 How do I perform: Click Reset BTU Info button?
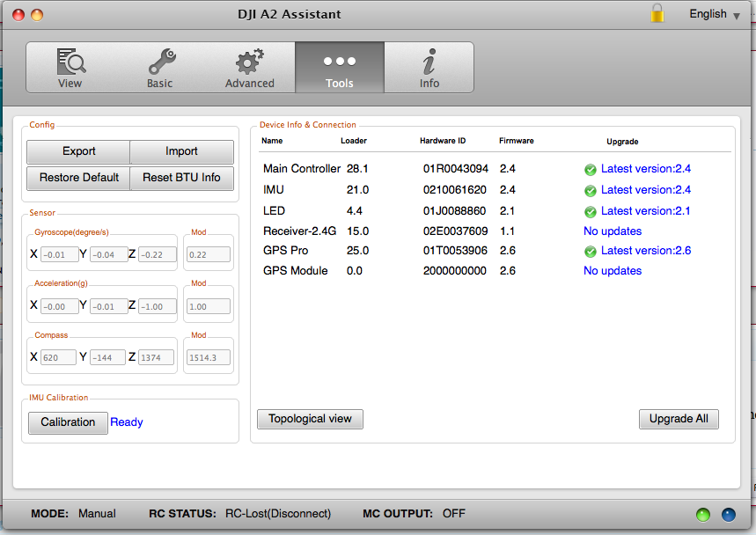(182, 178)
